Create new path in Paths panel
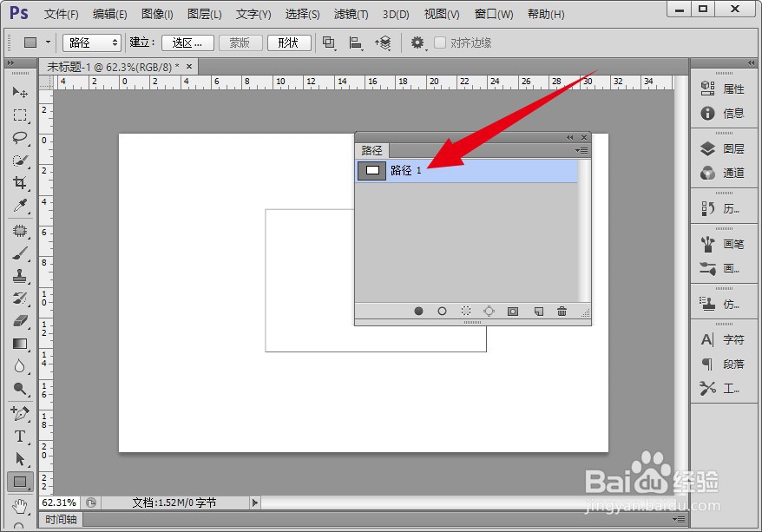This screenshot has height=532, width=762. pos(538,312)
